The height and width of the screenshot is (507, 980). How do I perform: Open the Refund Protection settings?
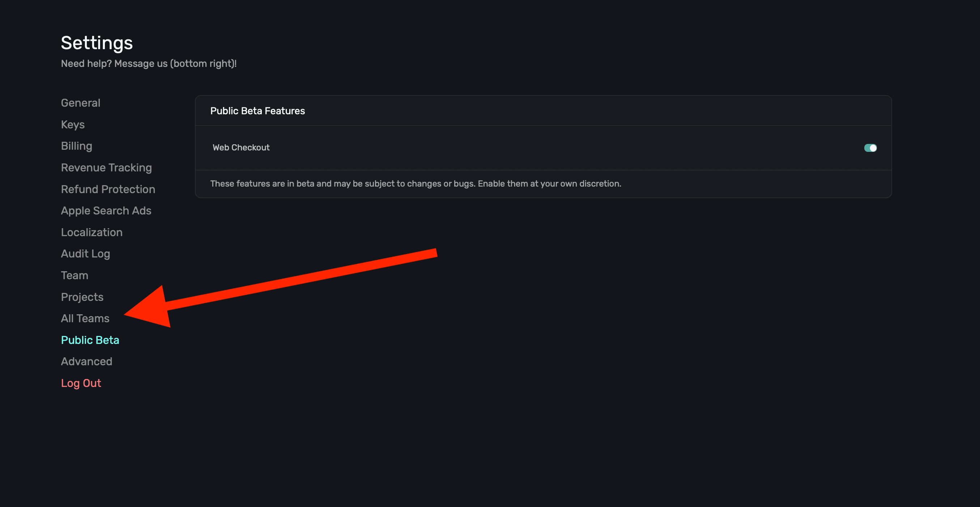click(108, 189)
